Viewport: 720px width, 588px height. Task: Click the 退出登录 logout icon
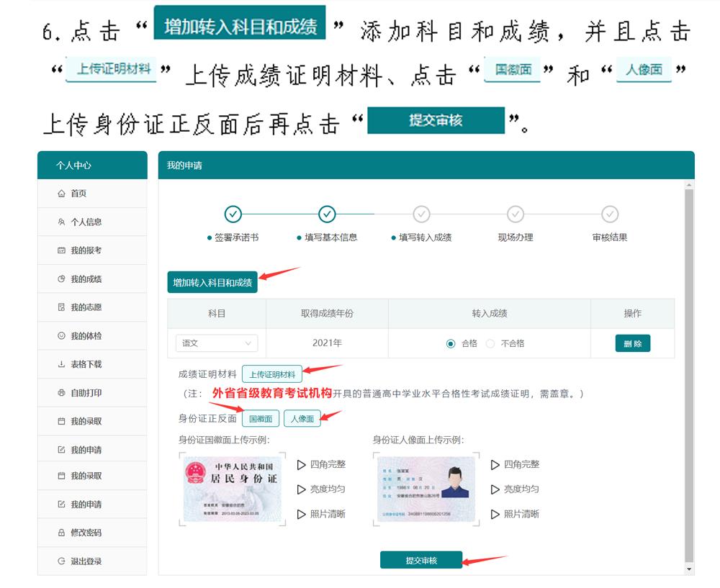coord(61,561)
